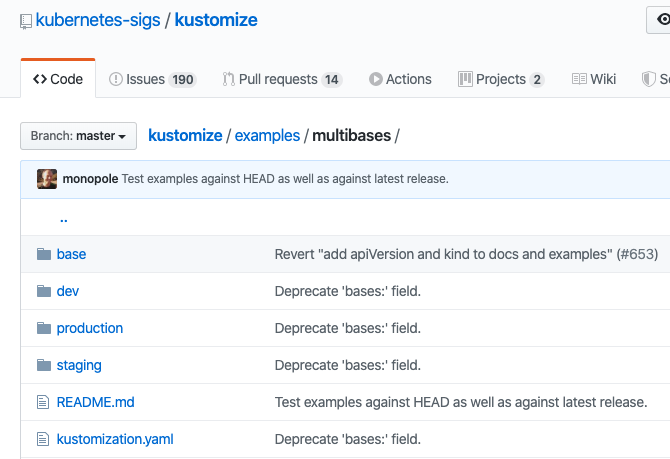Viewport: 670px width, 459px height.
Task: Click the Projects count badge 2
Action: coord(537,79)
